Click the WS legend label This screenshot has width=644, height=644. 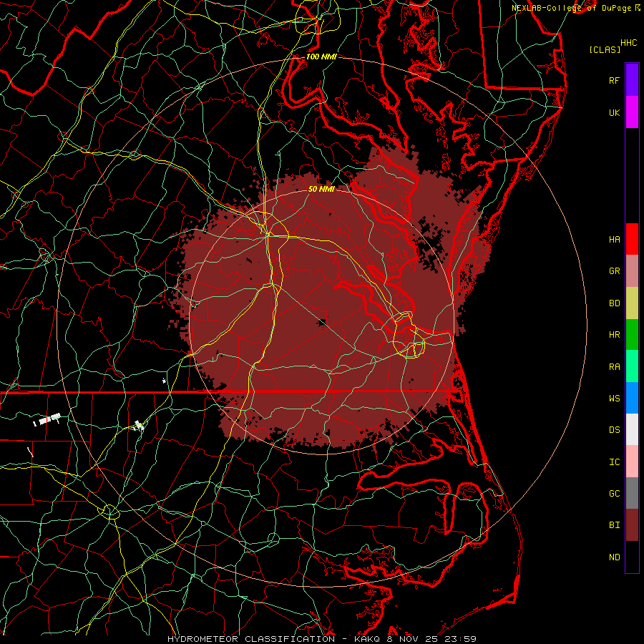coord(614,399)
